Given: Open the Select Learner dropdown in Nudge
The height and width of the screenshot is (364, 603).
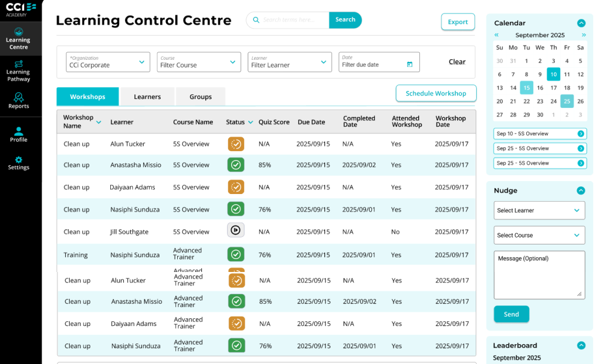Looking at the screenshot, I should [539, 210].
